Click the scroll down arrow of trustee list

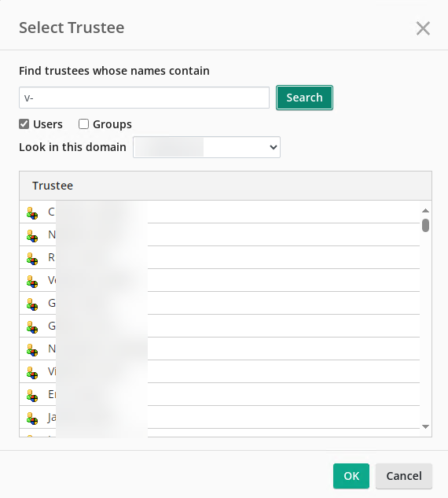425,426
